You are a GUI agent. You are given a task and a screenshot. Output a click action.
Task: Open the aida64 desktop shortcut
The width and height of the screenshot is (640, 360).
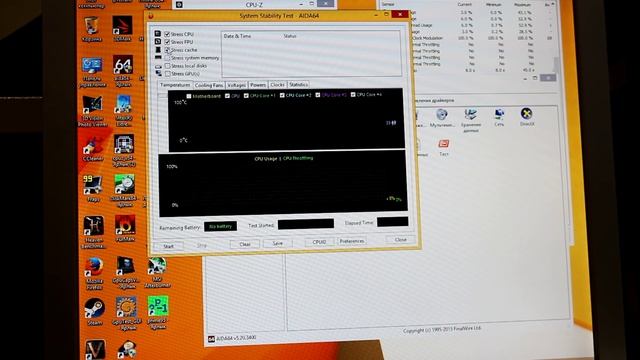[x=123, y=69]
